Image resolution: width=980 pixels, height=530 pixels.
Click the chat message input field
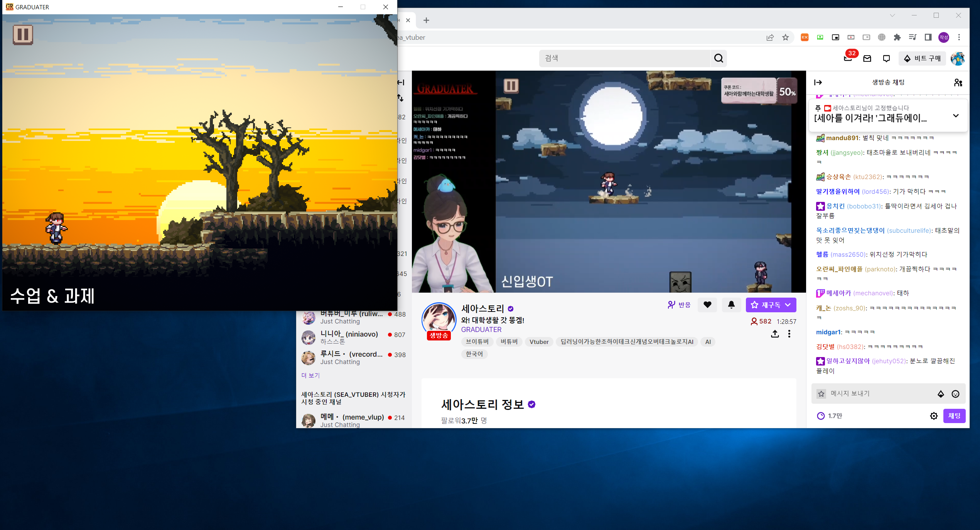(879, 393)
